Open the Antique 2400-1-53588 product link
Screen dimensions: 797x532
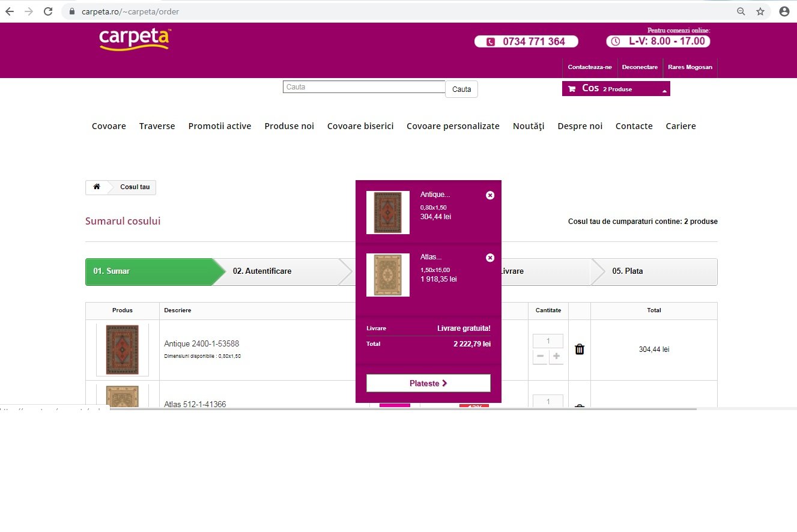point(202,344)
